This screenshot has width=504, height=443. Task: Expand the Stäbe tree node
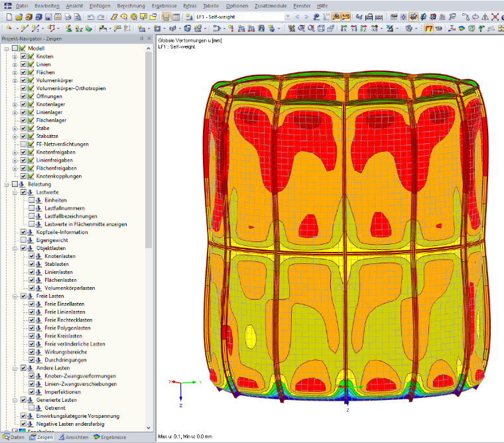(15, 128)
